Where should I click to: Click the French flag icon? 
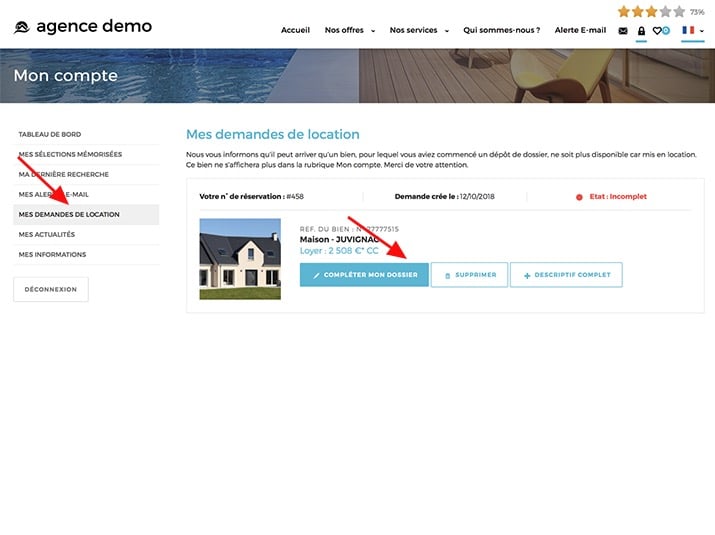(x=688, y=31)
